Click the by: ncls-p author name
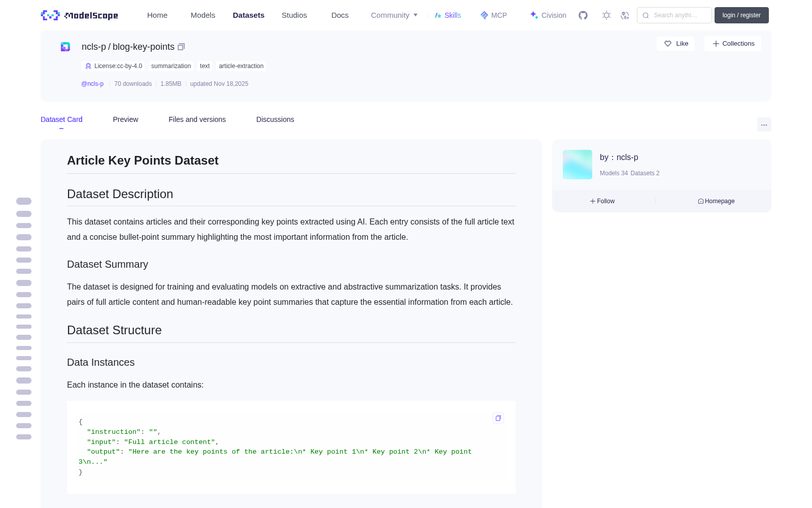The width and height of the screenshot is (812, 508). 619,157
